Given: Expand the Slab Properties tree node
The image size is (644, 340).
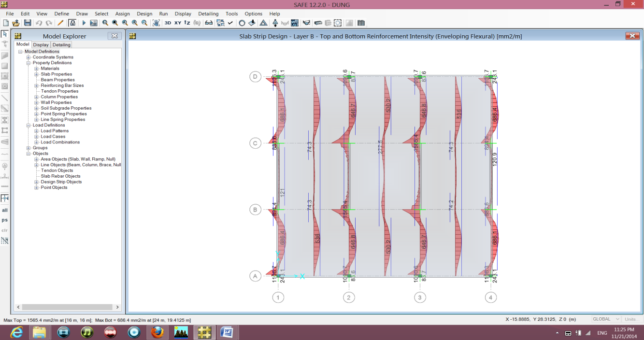Looking at the screenshot, I should [36, 74].
